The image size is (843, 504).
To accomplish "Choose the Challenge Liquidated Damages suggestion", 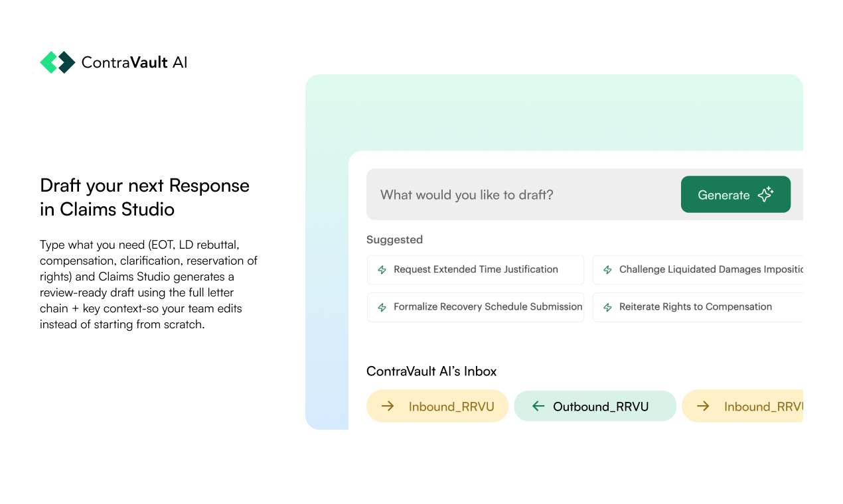I will coord(710,270).
